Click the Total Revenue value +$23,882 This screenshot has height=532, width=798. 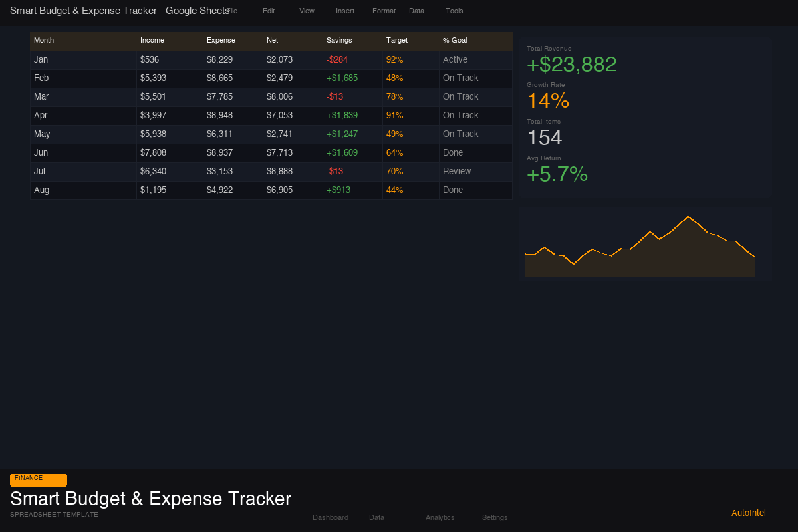pyautogui.click(x=572, y=65)
